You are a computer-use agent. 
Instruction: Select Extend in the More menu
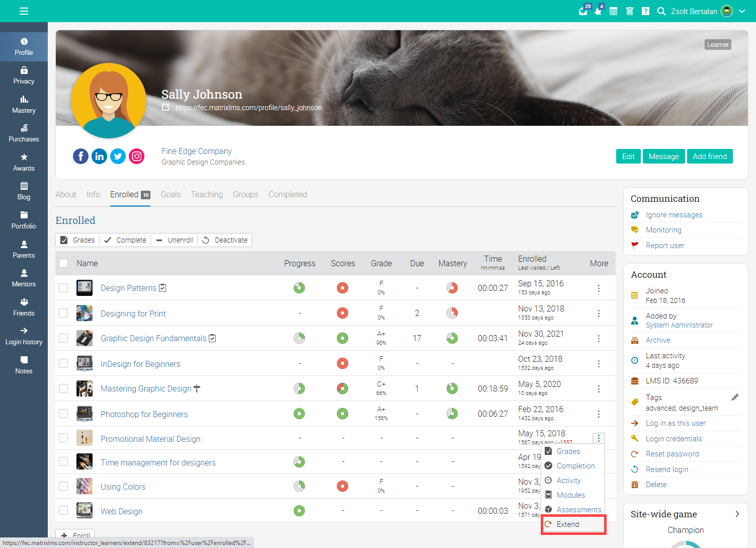click(573, 524)
